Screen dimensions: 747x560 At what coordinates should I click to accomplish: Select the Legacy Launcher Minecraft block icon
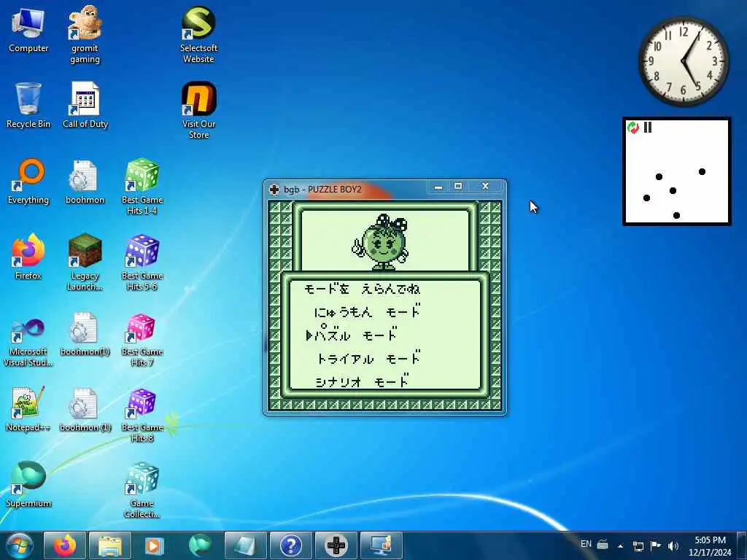(x=85, y=262)
